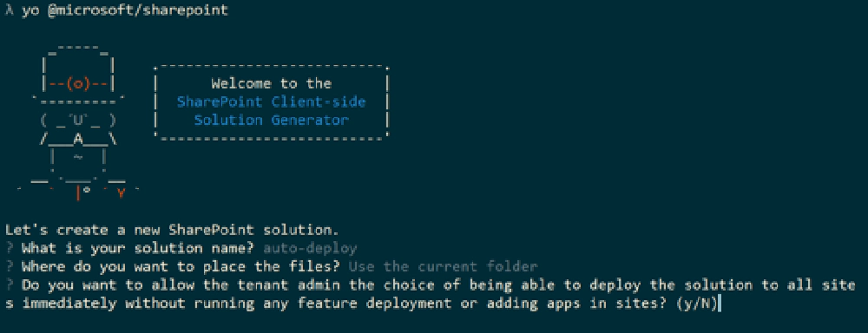Viewport: 868px width, 333px height.
Task: Click the 'Welcome to the' banner text
Action: [271, 84]
